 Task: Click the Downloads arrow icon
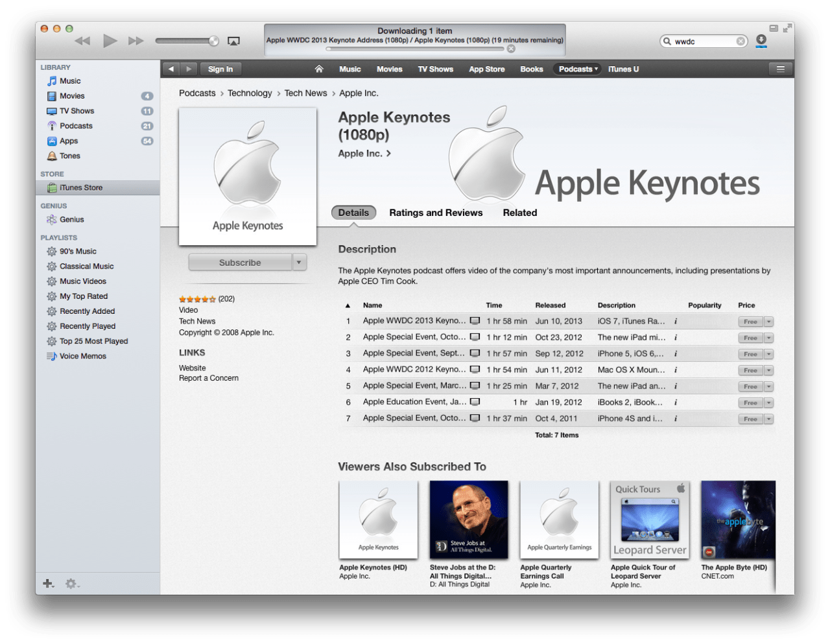[x=761, y=41]
